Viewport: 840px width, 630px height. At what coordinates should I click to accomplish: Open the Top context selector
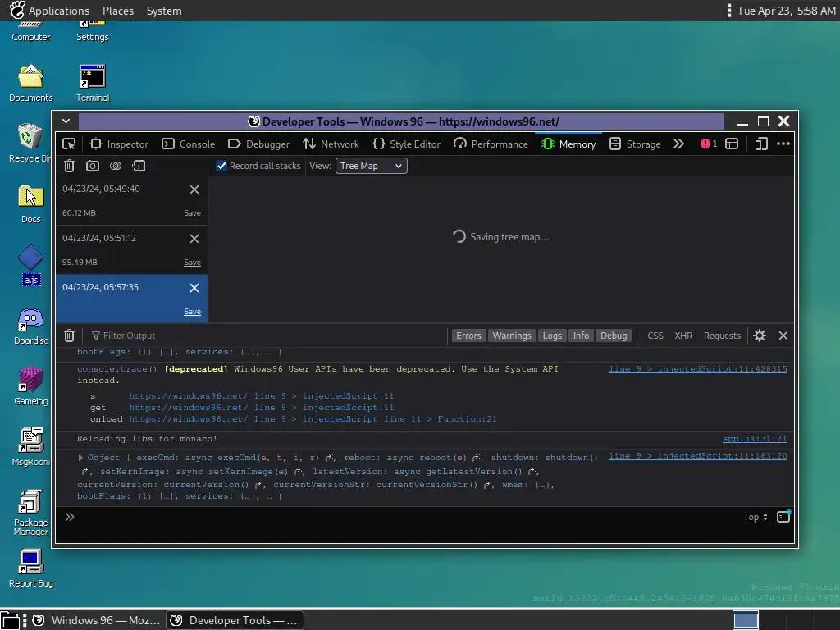coord(756,517)
